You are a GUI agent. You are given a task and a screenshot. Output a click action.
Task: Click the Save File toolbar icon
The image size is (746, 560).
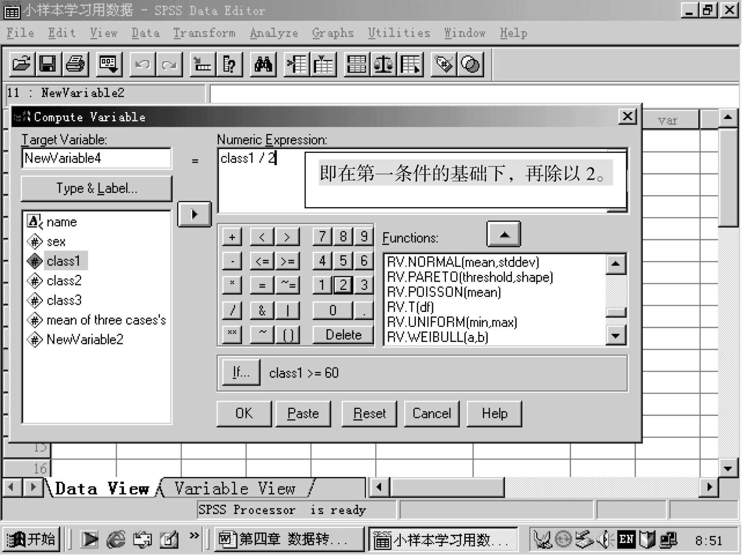pos(48,64)
